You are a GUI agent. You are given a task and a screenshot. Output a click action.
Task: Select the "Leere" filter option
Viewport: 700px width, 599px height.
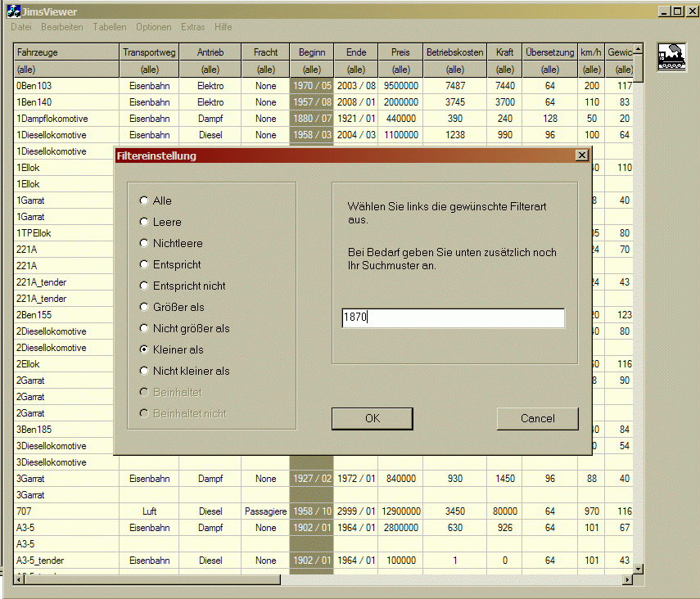(x=145, y=222)
